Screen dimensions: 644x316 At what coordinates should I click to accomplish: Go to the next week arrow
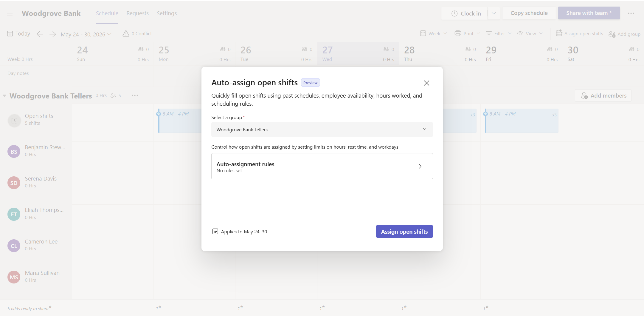52,34
